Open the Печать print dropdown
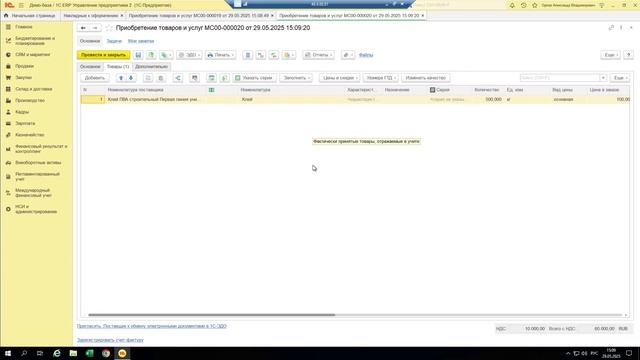Viewport: 640px width, 360px height. (220, 55)
